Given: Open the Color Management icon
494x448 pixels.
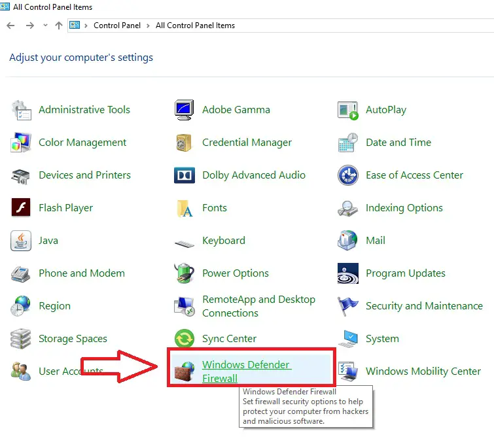Looking at the screenshot, I should 21,143.
